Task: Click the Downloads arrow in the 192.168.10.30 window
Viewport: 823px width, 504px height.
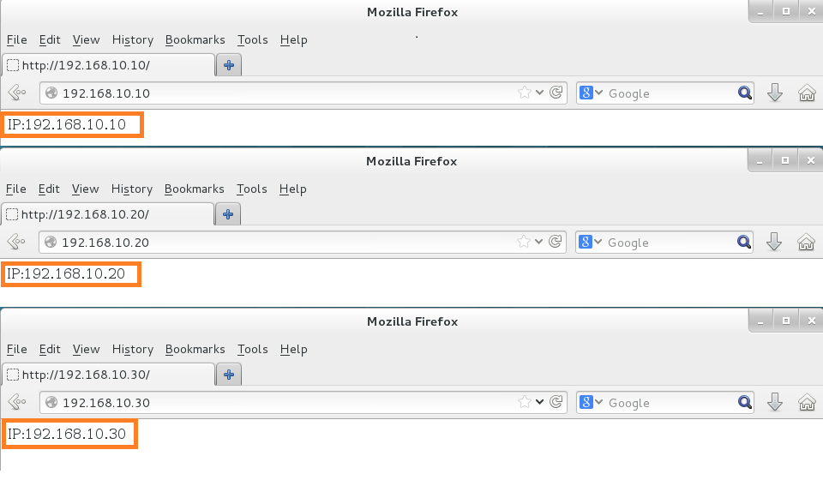Action: 775,403
